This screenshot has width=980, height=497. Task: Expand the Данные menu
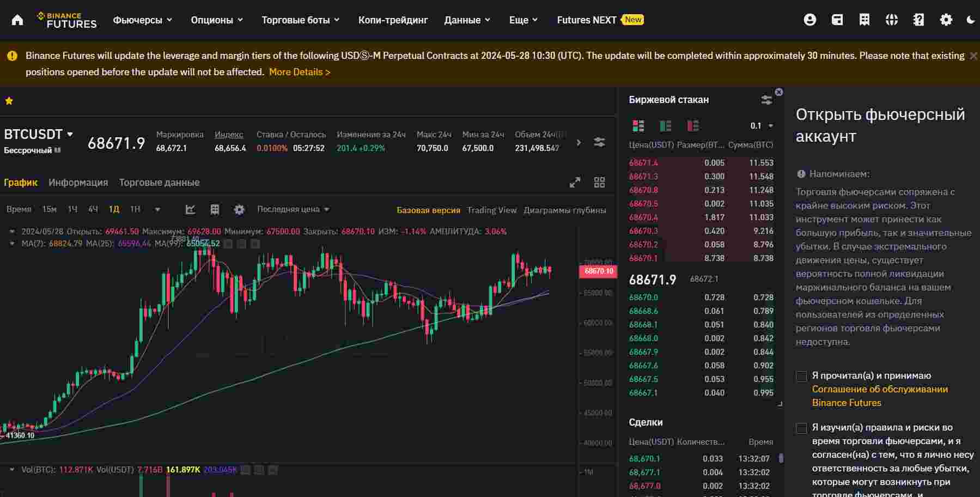pos(467,20)
